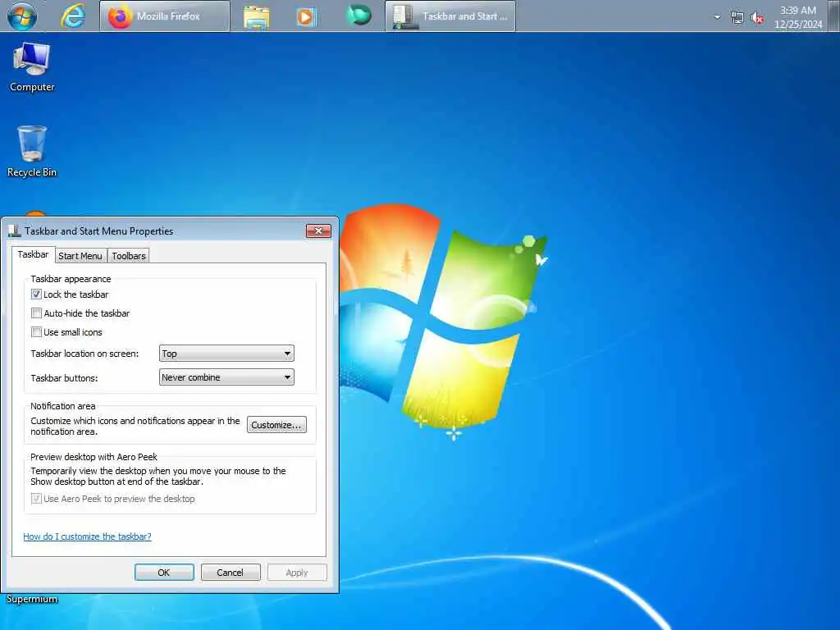Close the Taskbar and Start Menu Properties dialog
This screenshot has width=840, height=630.
coord(318,231)
